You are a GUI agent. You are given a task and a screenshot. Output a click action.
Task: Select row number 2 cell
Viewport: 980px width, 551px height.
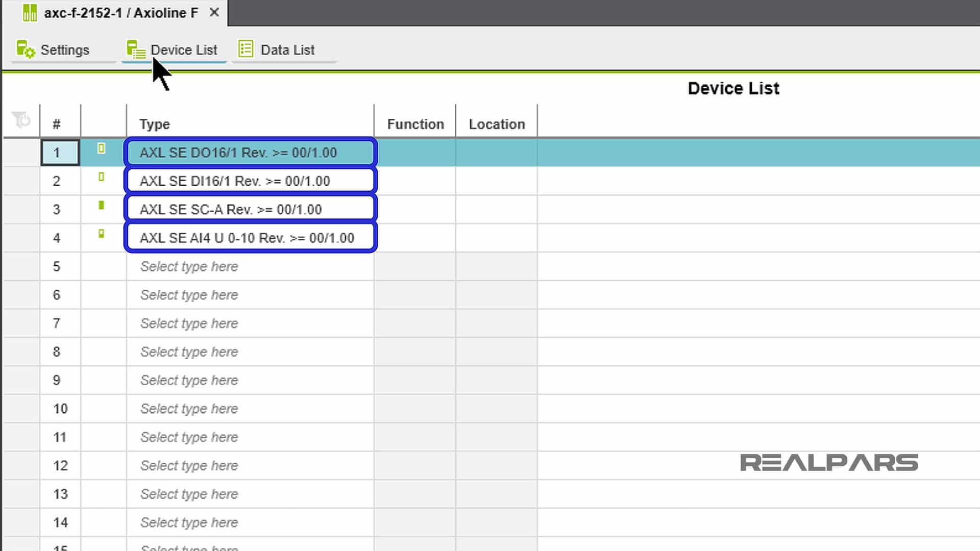[x=60, y=181]
